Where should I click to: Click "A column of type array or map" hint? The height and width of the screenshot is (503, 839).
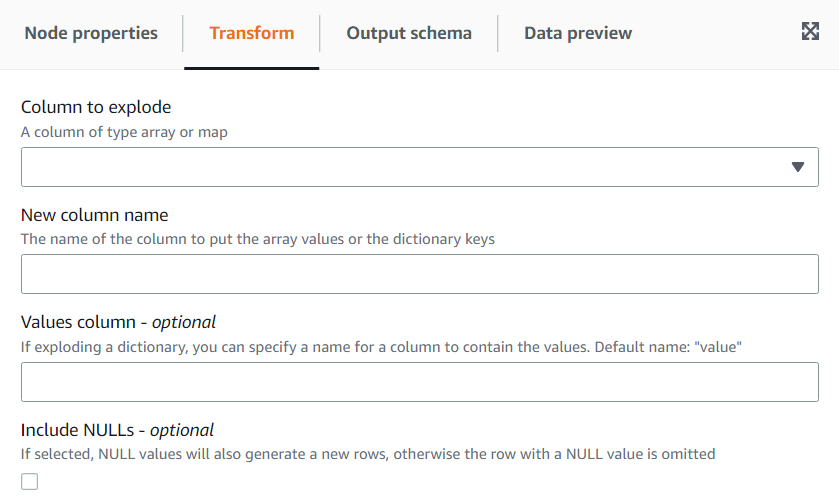[x=124, y=131]
